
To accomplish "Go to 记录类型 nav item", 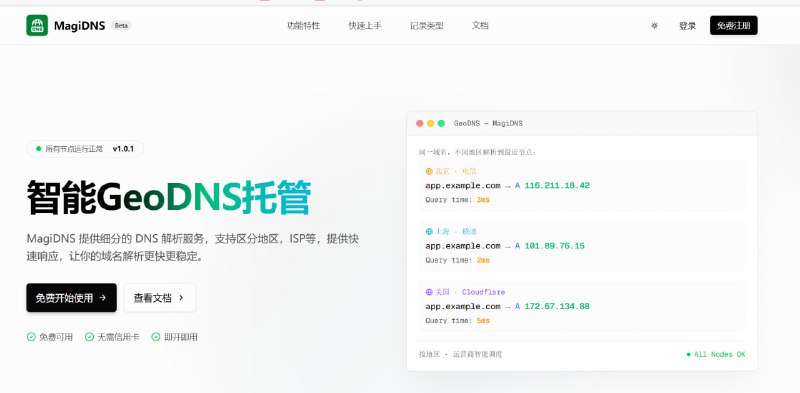I will click(427, 26).
